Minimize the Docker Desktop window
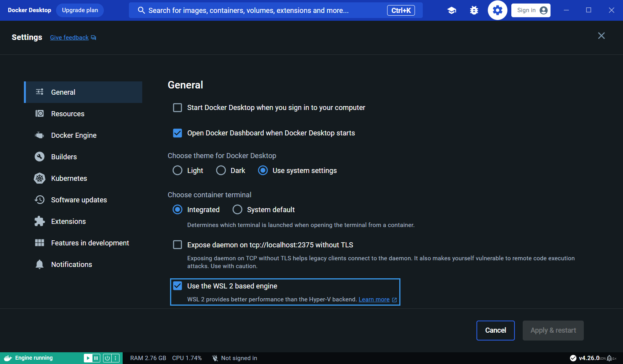Image resolution: width=623 pixels, height=364 pixels. tap(566, 10)
